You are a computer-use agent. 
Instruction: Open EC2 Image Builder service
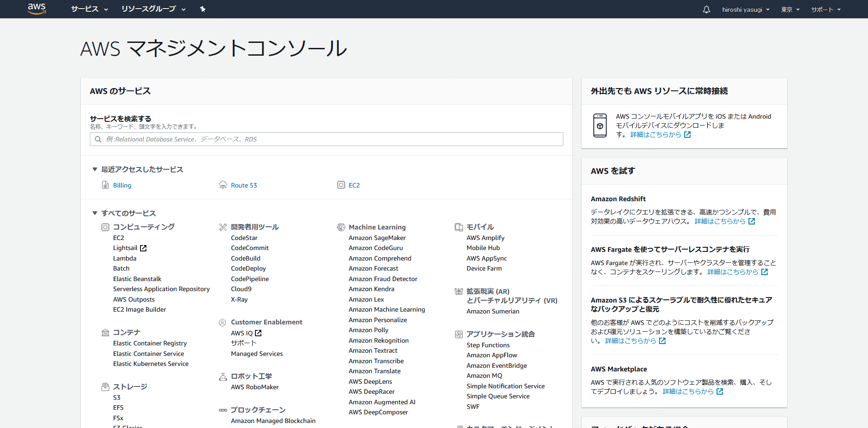140,309
